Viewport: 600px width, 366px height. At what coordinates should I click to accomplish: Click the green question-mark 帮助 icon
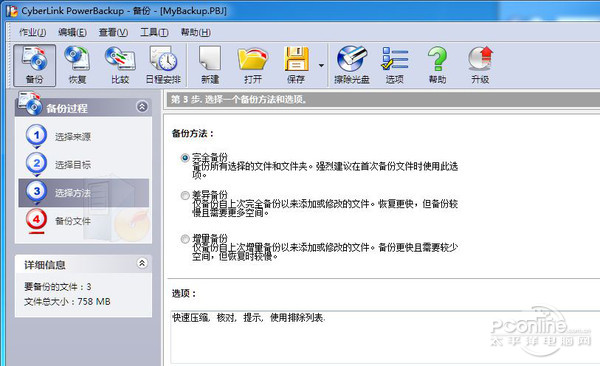coord(437,65)
